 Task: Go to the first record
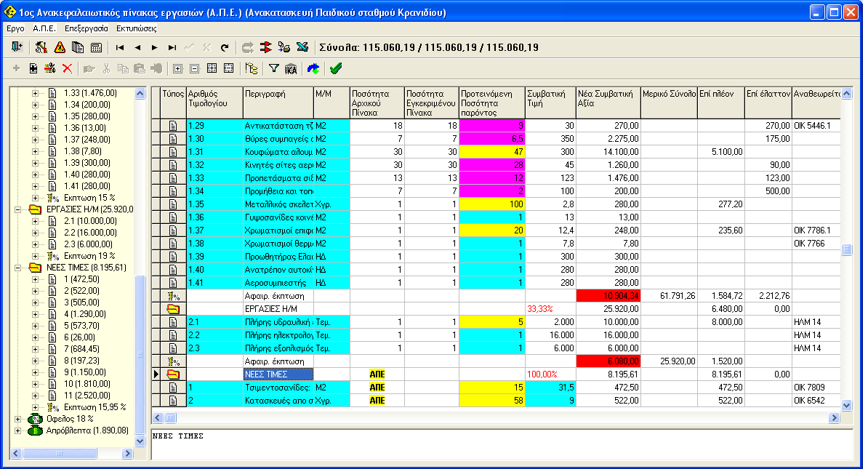point(119,47)
